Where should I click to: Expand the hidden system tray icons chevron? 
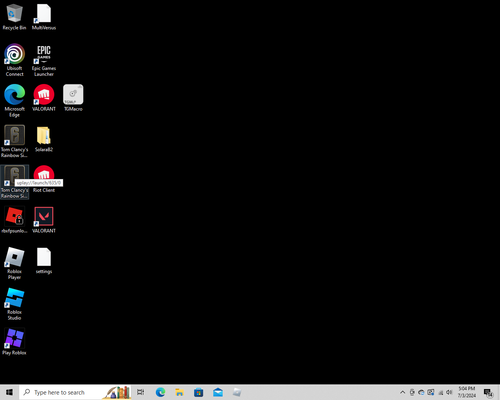click(x=402, y=392)
